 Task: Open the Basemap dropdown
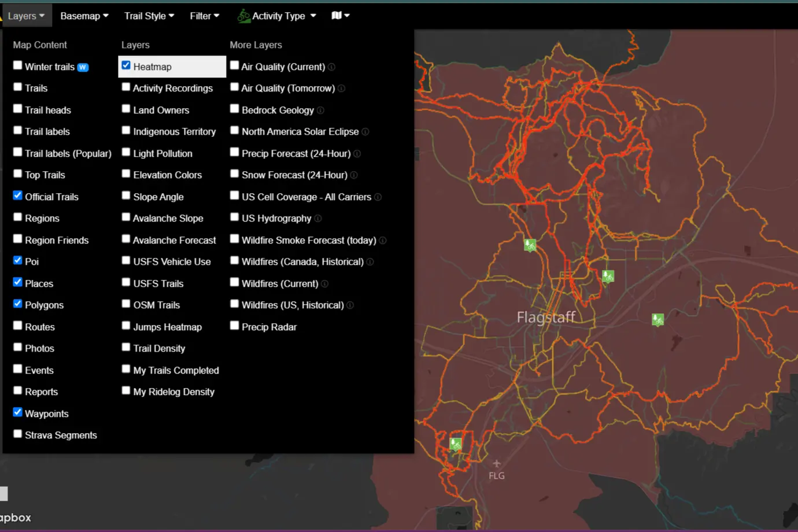tap(84, 16)
